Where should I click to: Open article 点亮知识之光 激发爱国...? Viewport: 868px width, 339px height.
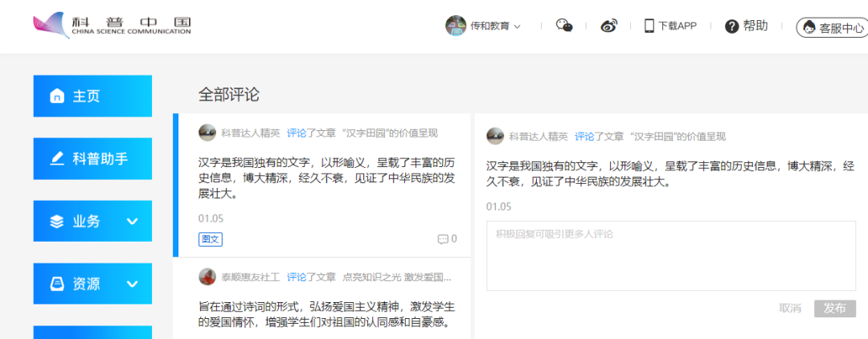[x=397, y=276]
